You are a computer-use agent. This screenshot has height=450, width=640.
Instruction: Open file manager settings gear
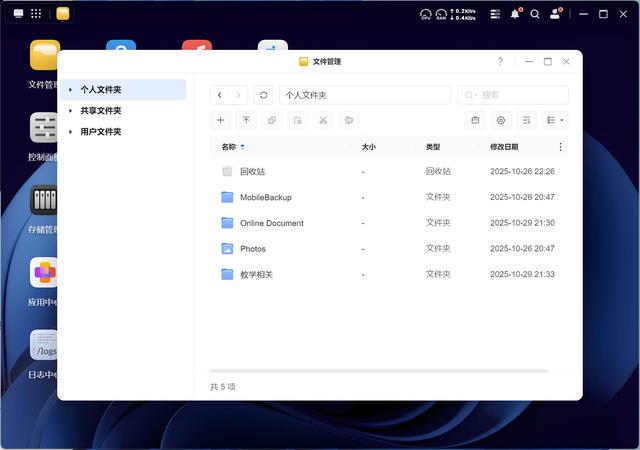point(501,120)
